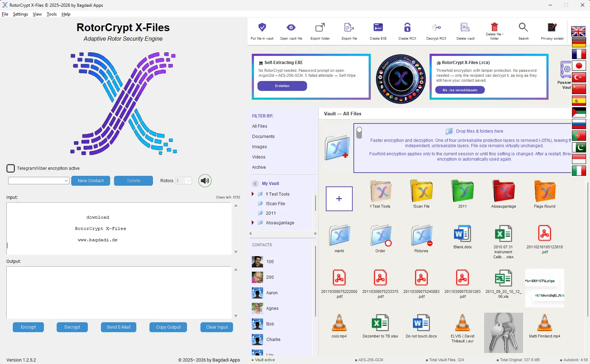Click add folder icon with red plus
This screenshot has height=364, width=590.
tap(337, 147)
